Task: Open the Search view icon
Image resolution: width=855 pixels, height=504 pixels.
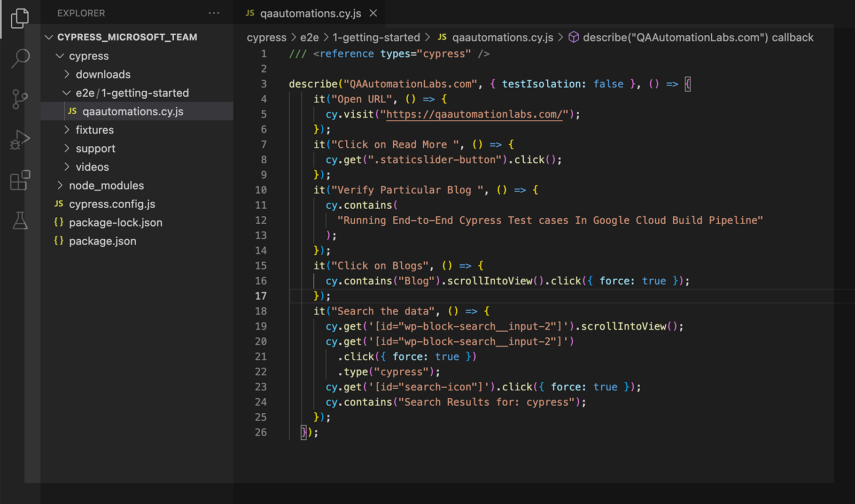Action: tap(20, 58)
